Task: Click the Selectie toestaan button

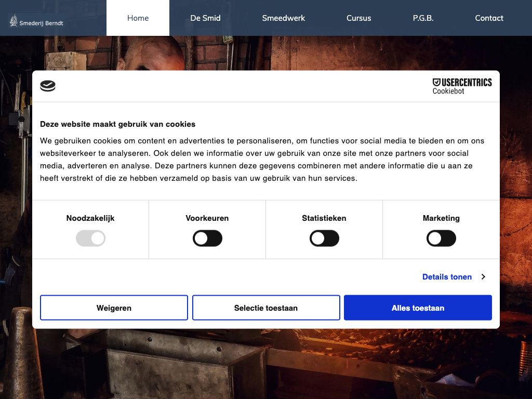Action: pyautogui.click(x=266, y=308)
